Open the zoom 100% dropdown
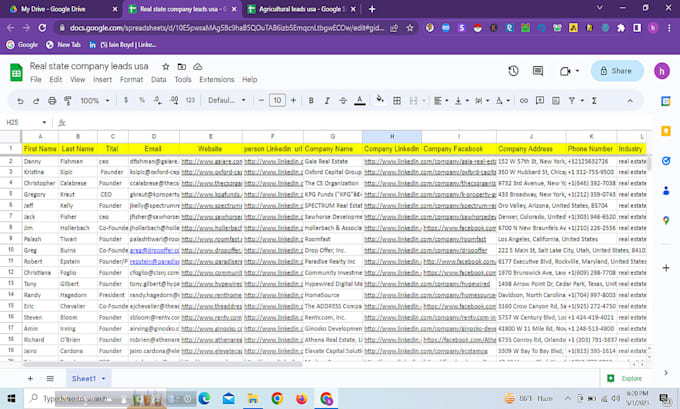 click(95, 101)
